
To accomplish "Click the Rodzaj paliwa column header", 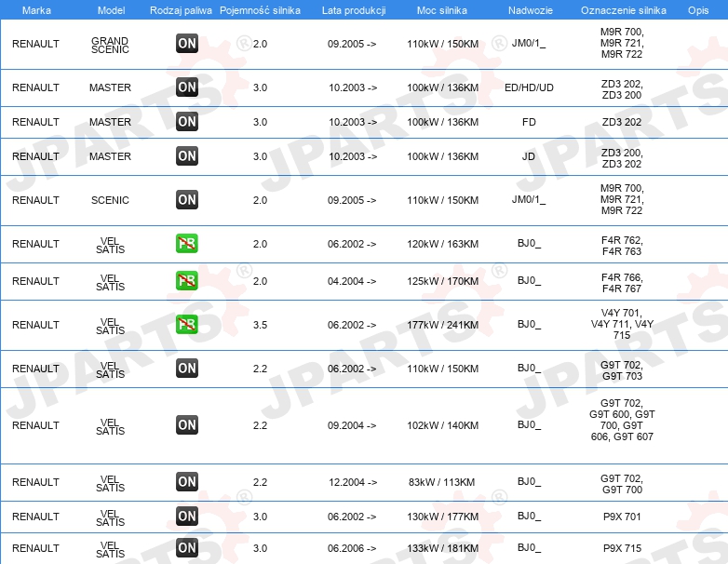I will point(181,10).
